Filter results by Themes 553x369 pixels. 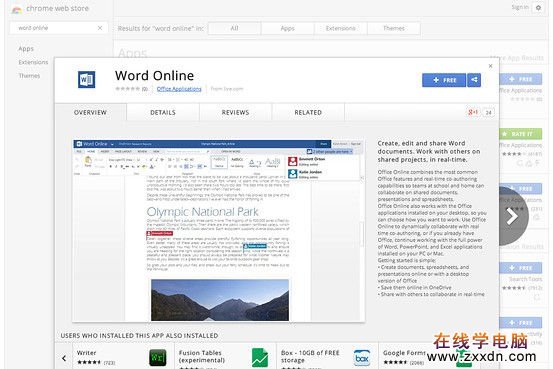(x=394, y=28)
